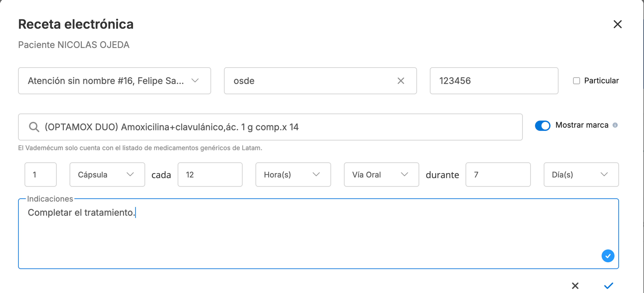Open the Cápsula unit dropdown
This screenshot has width=644, height=293.
[107, 175]
